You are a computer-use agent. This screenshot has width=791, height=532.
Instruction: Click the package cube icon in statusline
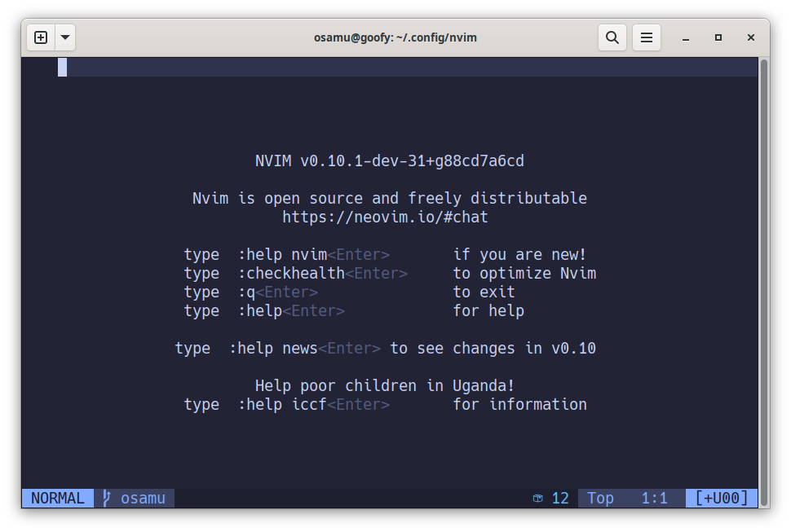click(x=537, y=498)
